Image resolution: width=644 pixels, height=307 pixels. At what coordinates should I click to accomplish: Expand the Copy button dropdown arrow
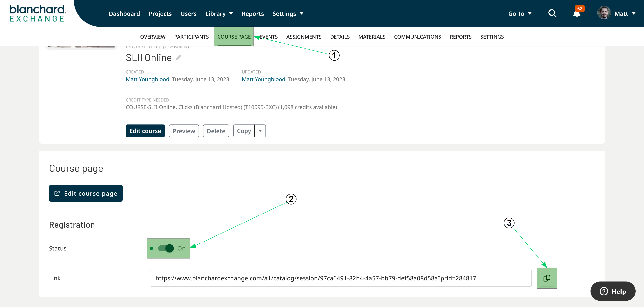[x=260, y=131]
